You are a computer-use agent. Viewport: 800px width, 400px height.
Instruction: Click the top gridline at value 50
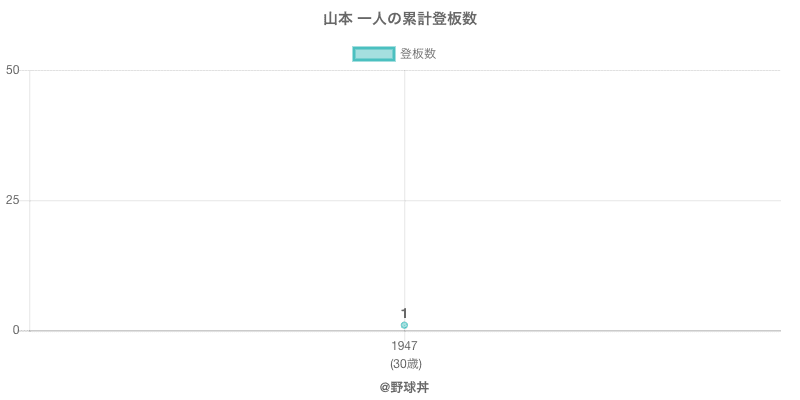[600, 70]
